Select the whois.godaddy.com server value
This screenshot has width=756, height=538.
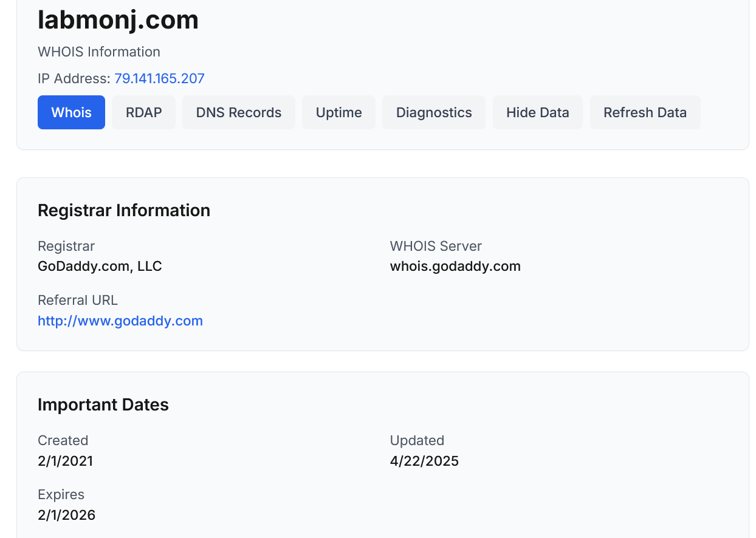point(455,266)
